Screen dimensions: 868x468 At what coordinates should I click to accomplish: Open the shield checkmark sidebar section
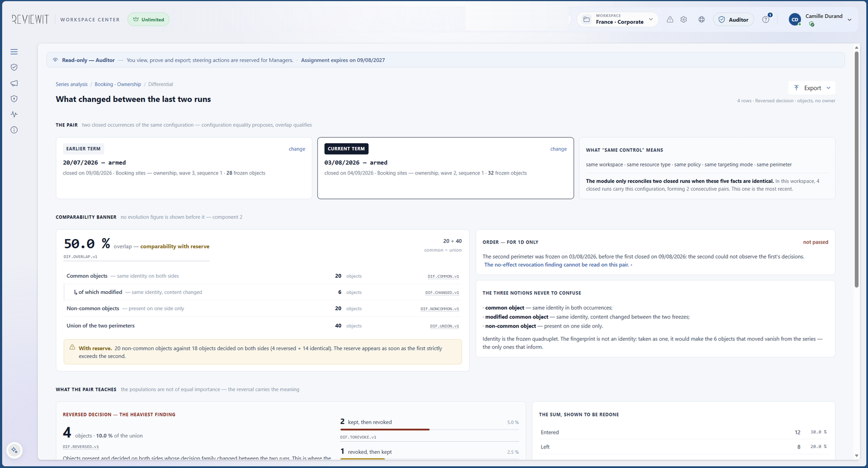14,67
